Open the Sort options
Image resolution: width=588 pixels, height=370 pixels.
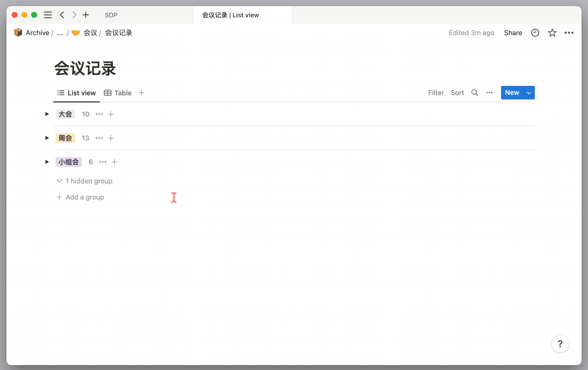tap(457, 93)
